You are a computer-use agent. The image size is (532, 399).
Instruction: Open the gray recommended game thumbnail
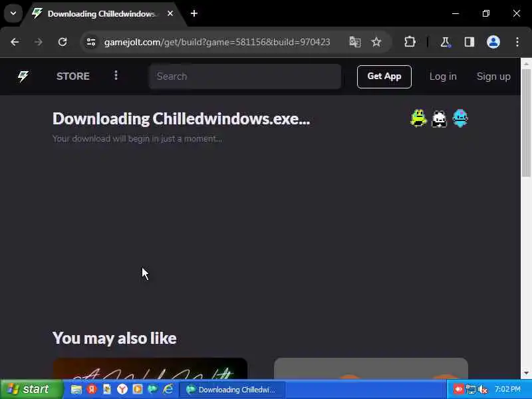point(371,368)
